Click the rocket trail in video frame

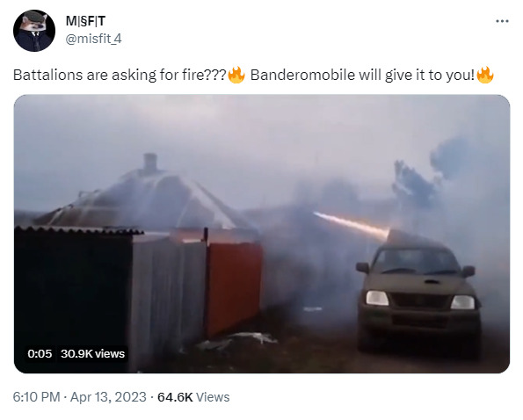coord(352,225)
